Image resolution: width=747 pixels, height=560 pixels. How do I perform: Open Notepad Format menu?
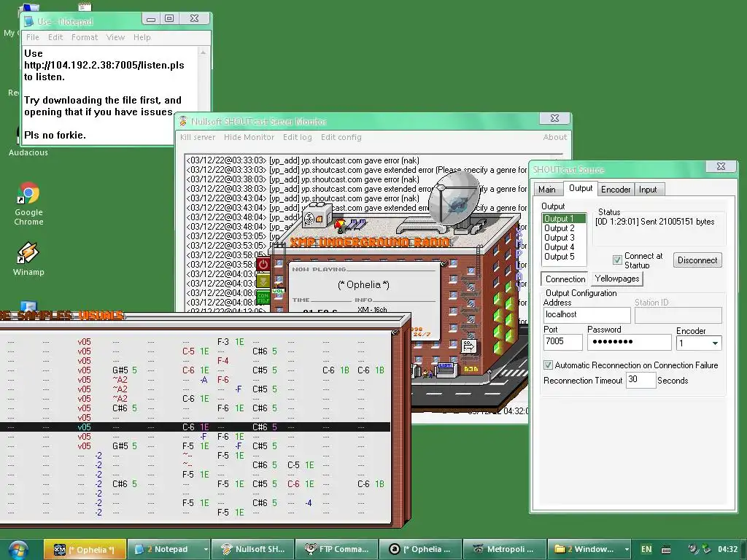85,37
